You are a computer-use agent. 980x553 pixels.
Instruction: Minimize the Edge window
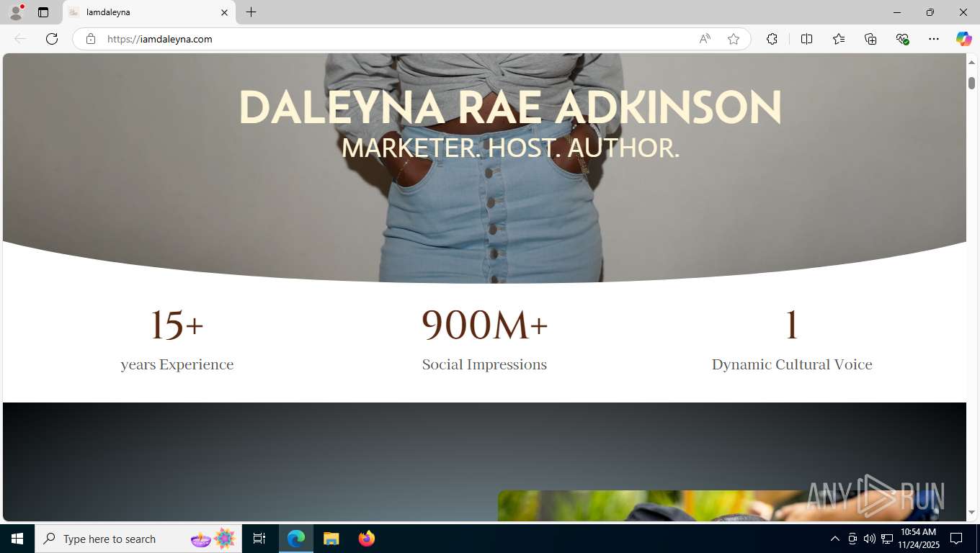pyautogui.click(x=897, y=12)
